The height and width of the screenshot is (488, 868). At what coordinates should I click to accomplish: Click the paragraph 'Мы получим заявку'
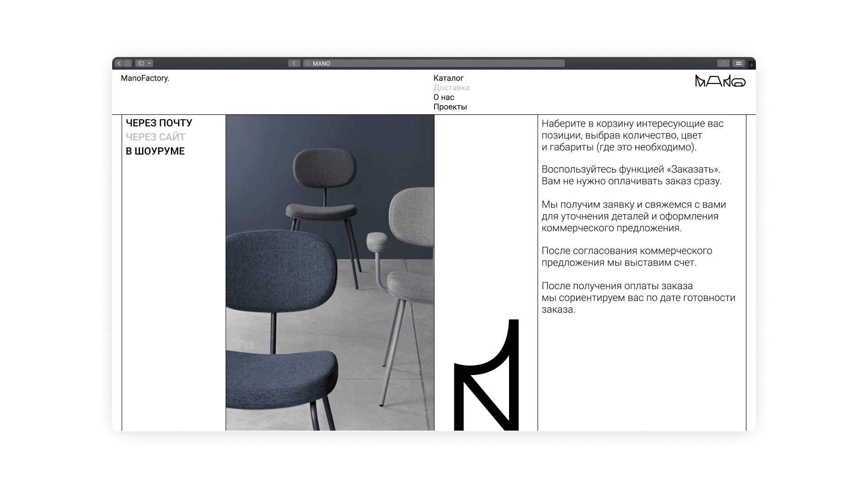click(634, 216)
